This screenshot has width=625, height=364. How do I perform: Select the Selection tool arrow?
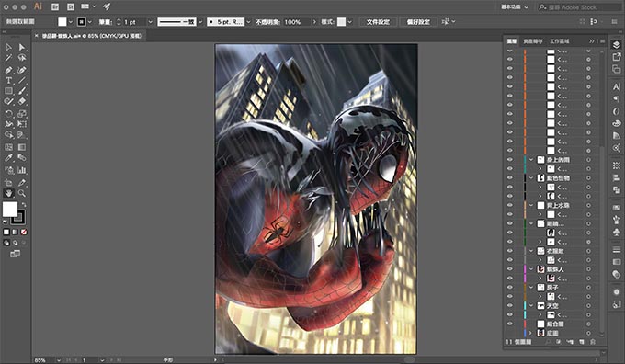9,47
